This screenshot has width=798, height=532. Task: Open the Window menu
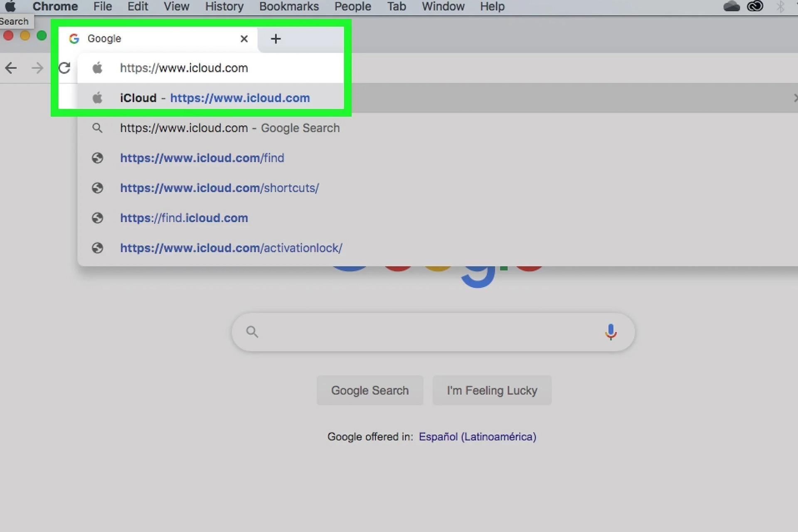[x=443, y=7]
